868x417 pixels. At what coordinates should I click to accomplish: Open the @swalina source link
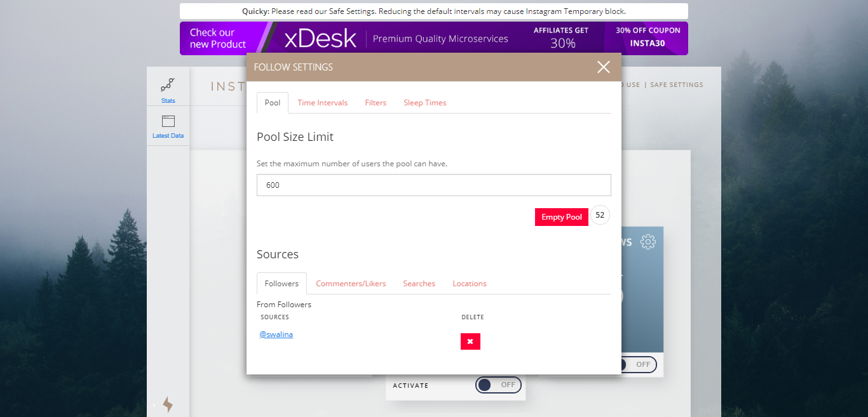[276, 334]
